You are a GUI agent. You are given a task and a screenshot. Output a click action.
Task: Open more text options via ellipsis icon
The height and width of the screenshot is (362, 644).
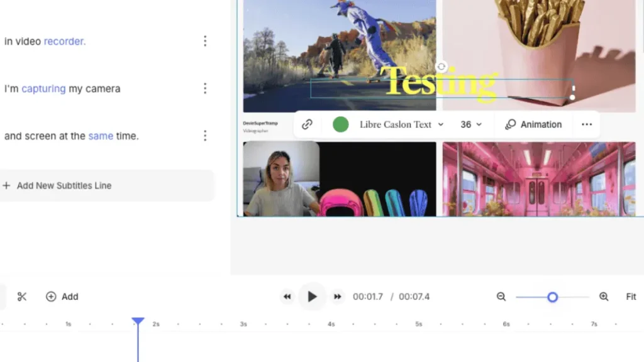tap(586, 124)
